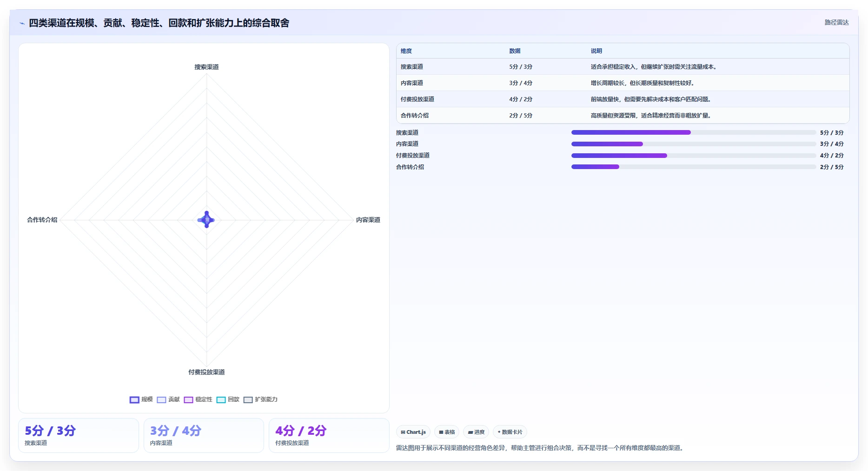This screenshot has height=471, width=868.
Task: Click 内容渠道 cell in the table
Action: [x=412, y=83]
